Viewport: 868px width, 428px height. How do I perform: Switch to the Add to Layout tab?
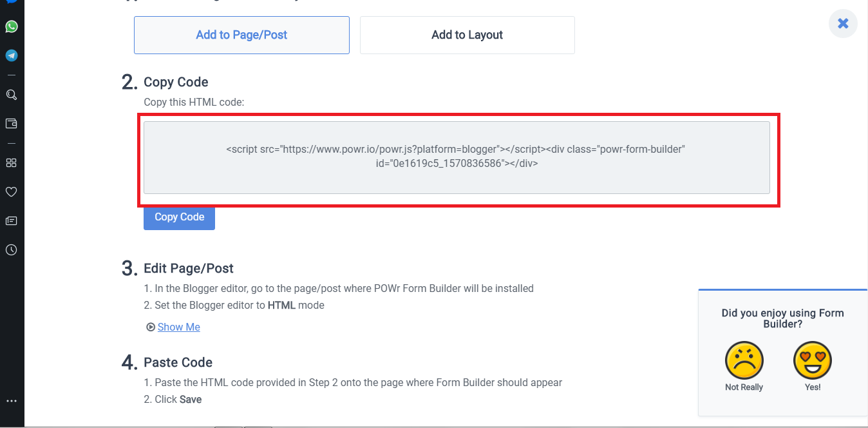(x=467, y=35)
